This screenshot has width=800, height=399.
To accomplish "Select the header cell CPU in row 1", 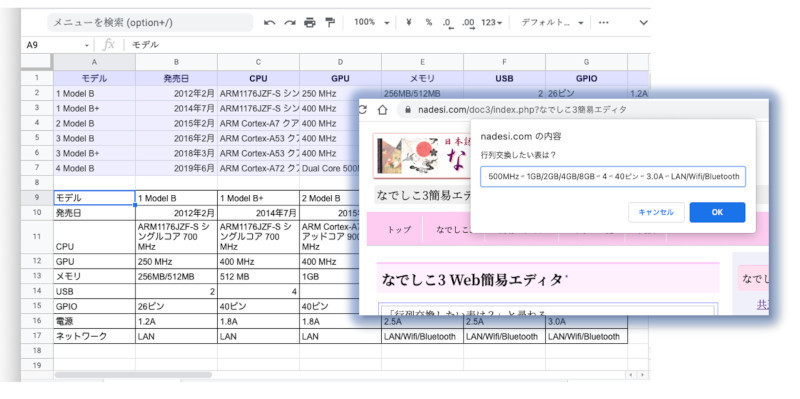I will [258, 79].
